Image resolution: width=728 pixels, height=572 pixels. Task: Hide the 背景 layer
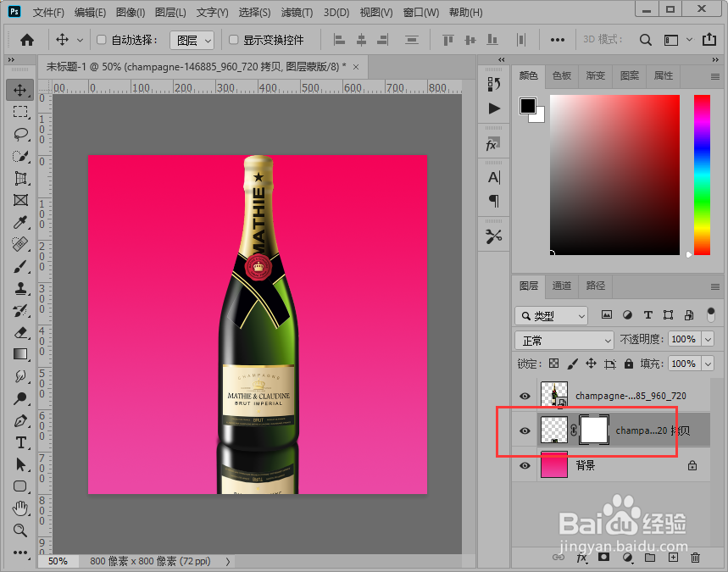525,466
